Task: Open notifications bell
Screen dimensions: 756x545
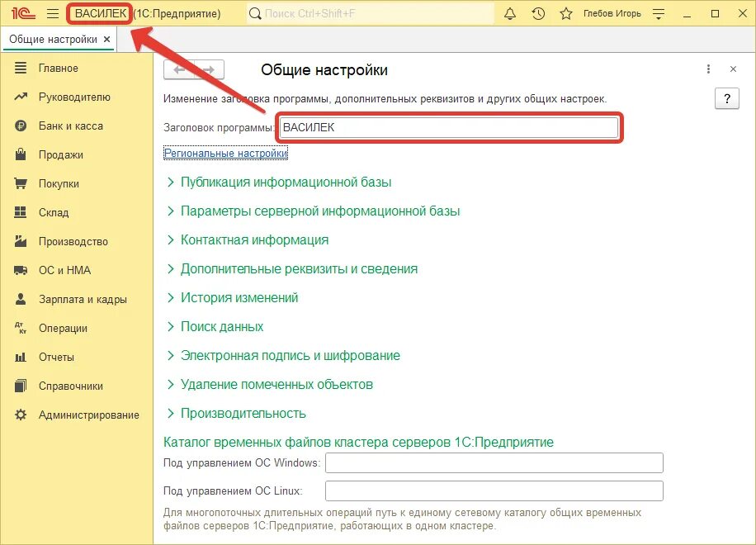Action: click(509, 13)
